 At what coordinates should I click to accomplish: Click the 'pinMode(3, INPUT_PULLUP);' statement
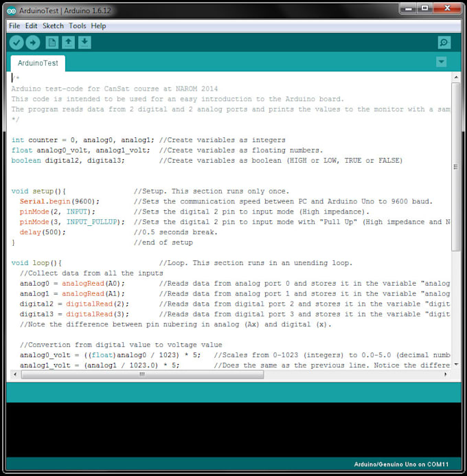tap(72, 222)
